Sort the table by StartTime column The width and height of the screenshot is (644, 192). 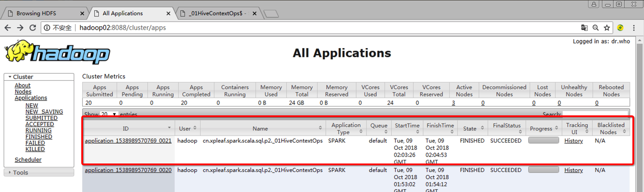[x=407, y=128]
